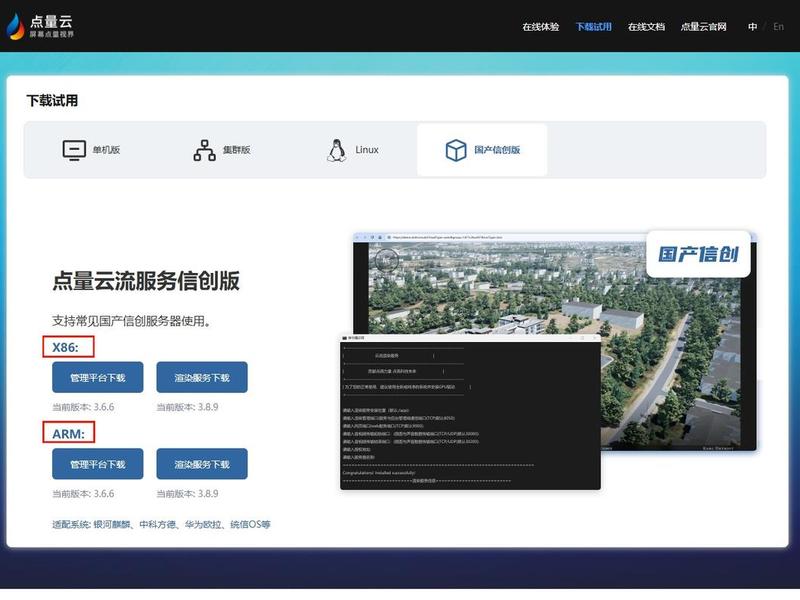This screenshot has width=800, height=600.
Task: Download X86 渲染服务下载
Action: pos(202,377)
